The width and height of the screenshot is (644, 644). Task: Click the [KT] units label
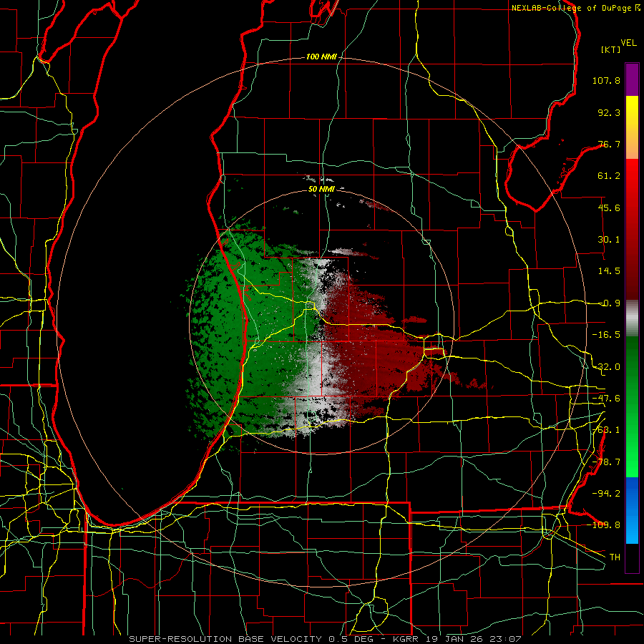(x=611, y=49)
